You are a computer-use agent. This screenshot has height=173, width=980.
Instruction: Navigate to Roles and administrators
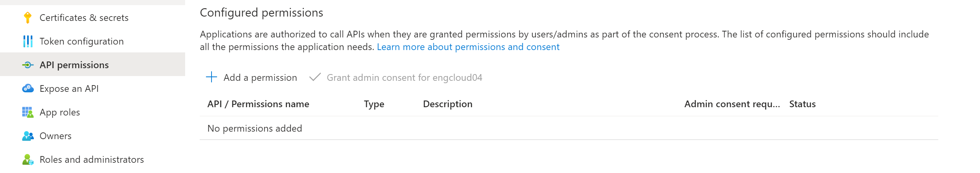(92, 160)
